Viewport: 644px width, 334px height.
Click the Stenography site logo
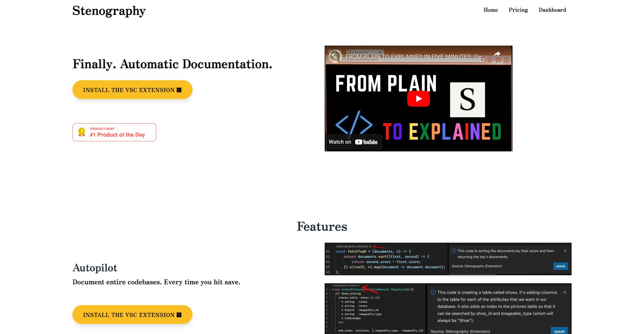109,11
